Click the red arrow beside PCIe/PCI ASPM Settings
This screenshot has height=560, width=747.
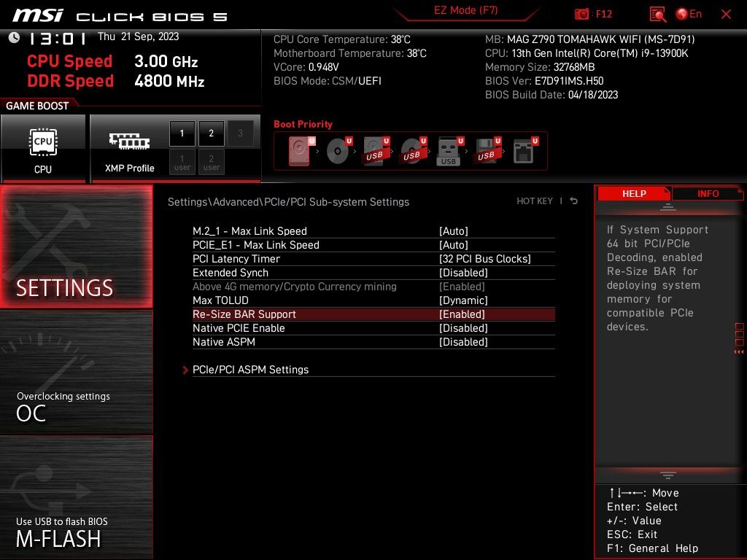[185, 370]
